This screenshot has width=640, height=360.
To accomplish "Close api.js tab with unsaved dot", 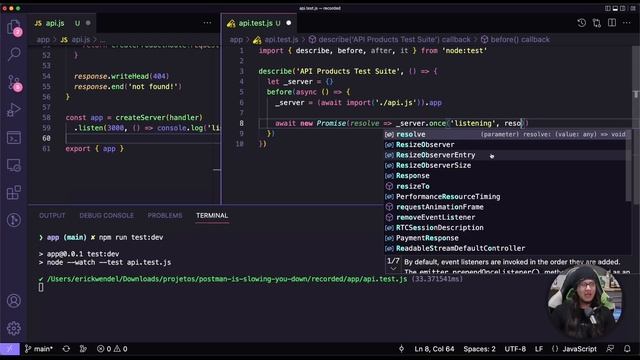I will click(88, 23).
